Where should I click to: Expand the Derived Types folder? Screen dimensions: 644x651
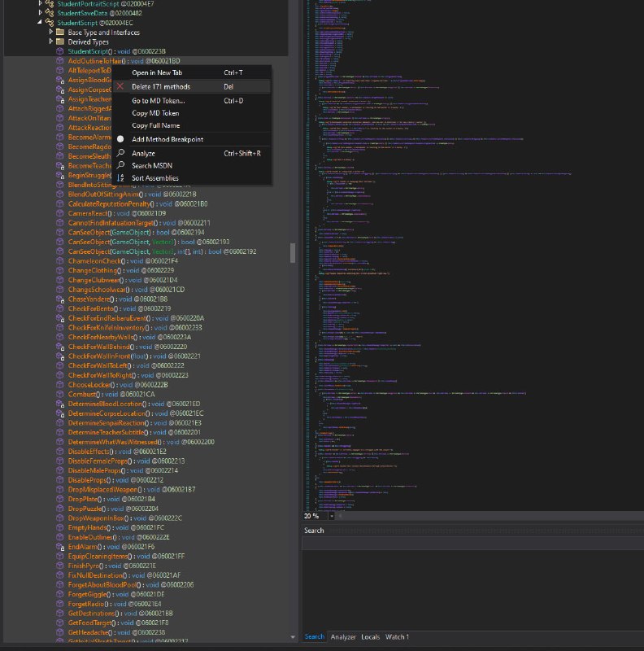click(x=50, y=42)
